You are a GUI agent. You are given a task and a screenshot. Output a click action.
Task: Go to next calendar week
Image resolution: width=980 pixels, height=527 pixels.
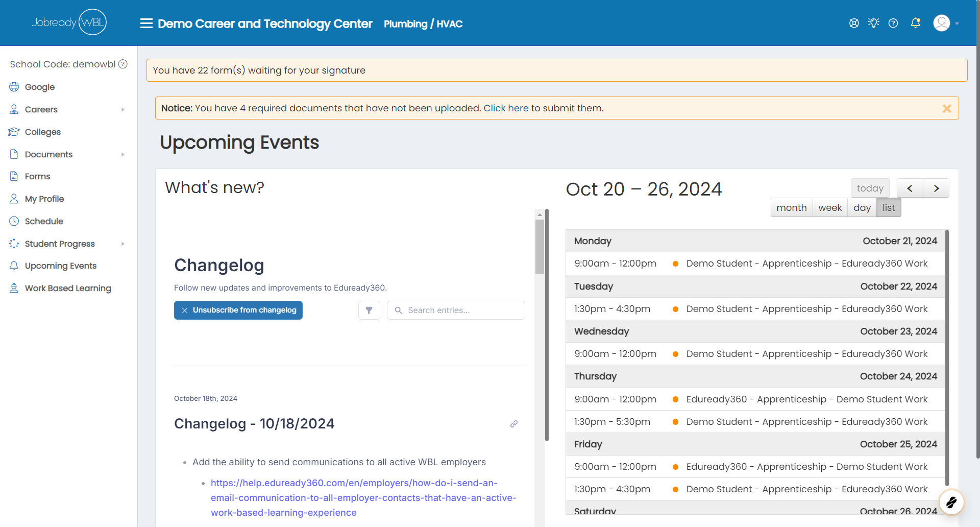pyautogui.click(x=936, y=188)
